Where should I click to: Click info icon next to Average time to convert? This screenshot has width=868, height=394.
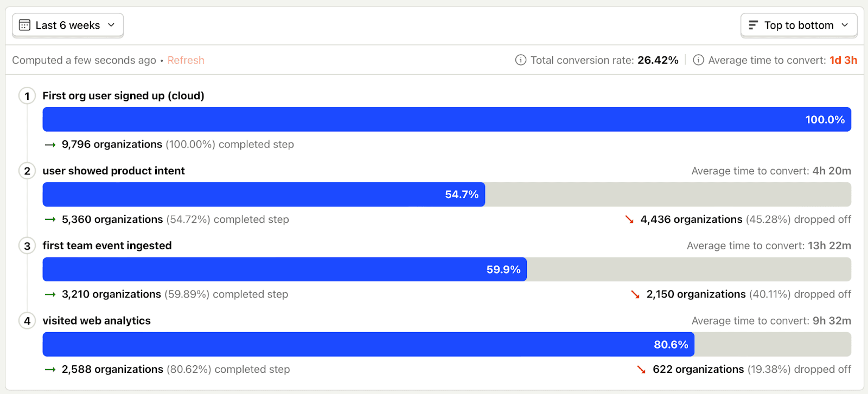699,60
